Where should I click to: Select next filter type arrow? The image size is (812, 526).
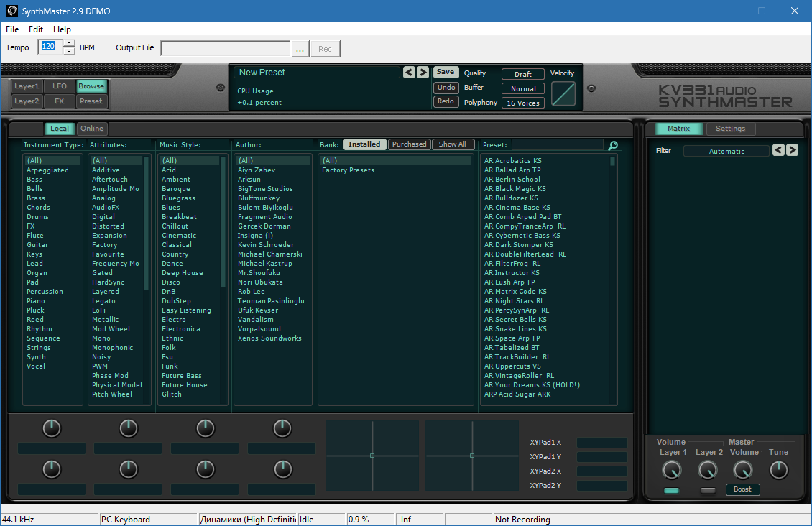pos(793,150)
